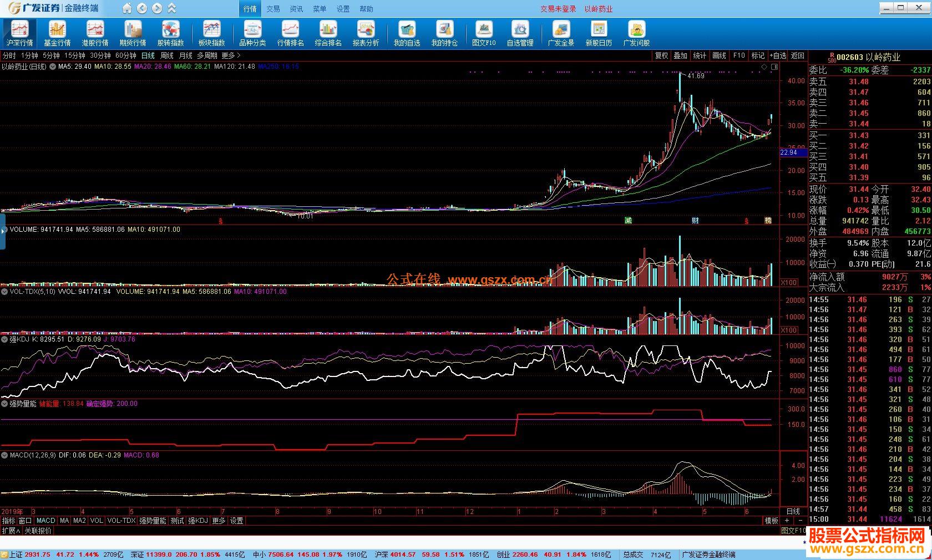Viewport: 932px width, 560px height.
Task: Select the 5分钟 chart period
Action: [x=51, y=55]
